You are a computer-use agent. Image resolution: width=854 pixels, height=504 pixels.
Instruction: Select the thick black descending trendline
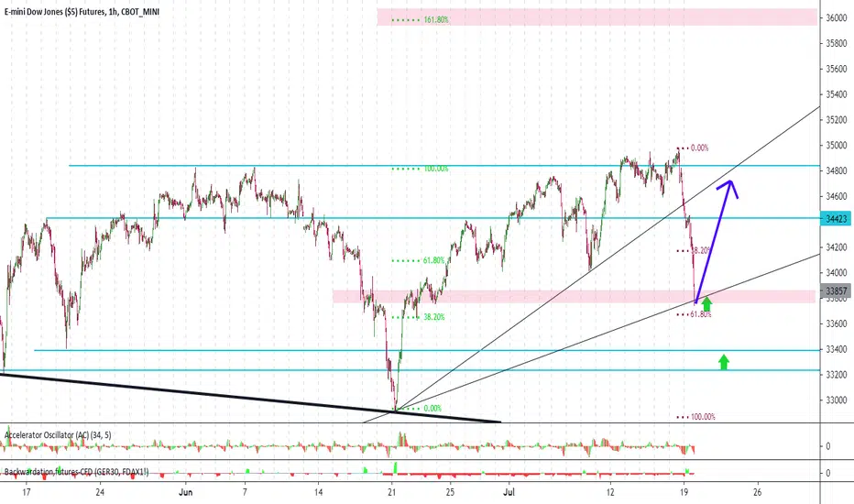click(250, 397)
